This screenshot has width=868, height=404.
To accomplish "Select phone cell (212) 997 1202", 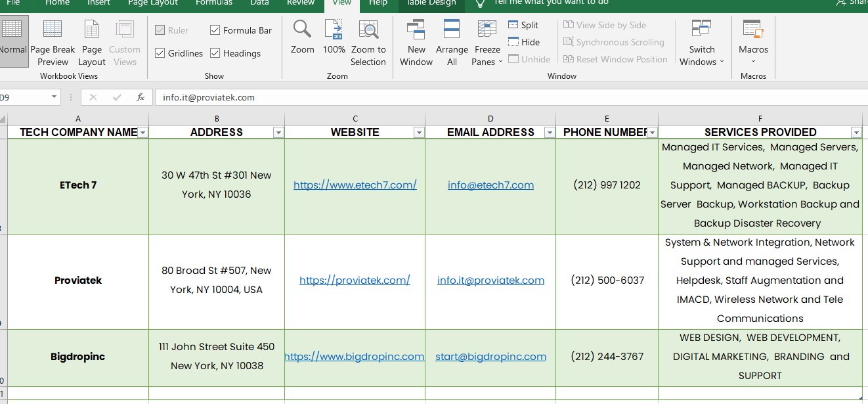I will pos(607,186).
